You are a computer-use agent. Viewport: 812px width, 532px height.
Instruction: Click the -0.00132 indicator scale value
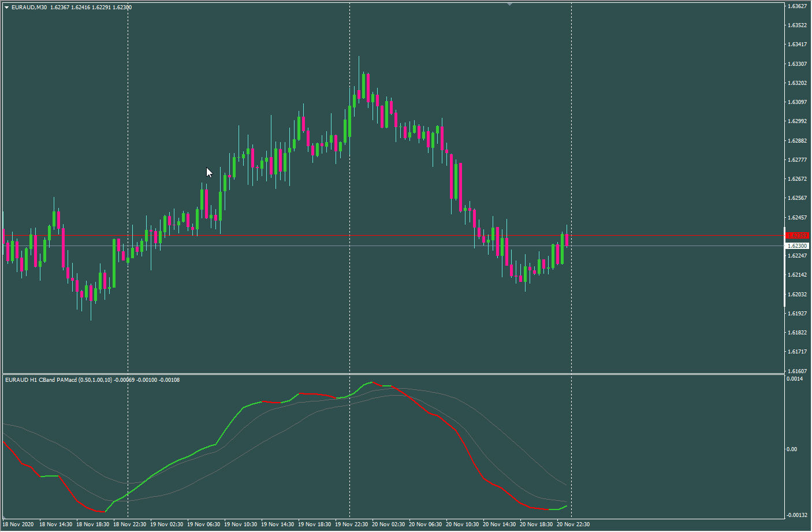[797, 515]
